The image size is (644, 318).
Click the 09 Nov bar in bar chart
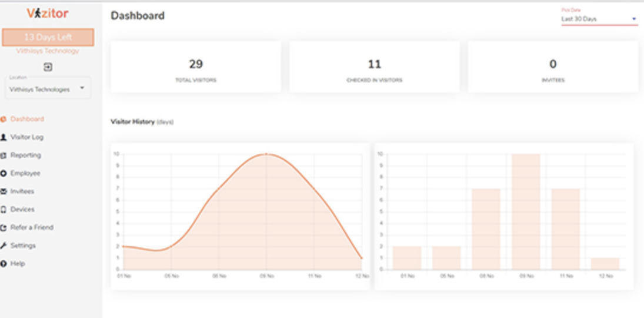tap(526, 212)
